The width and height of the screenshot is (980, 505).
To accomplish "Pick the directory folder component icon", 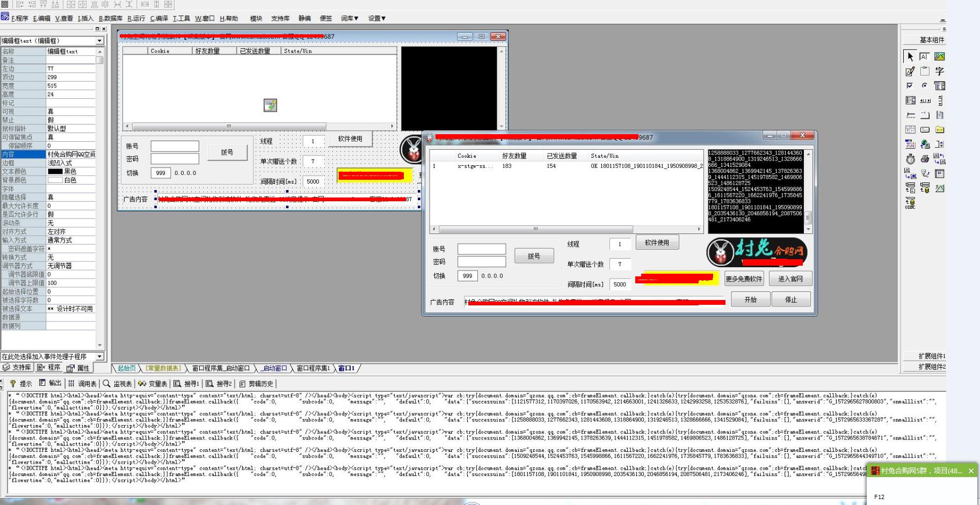I will point(939,129).
